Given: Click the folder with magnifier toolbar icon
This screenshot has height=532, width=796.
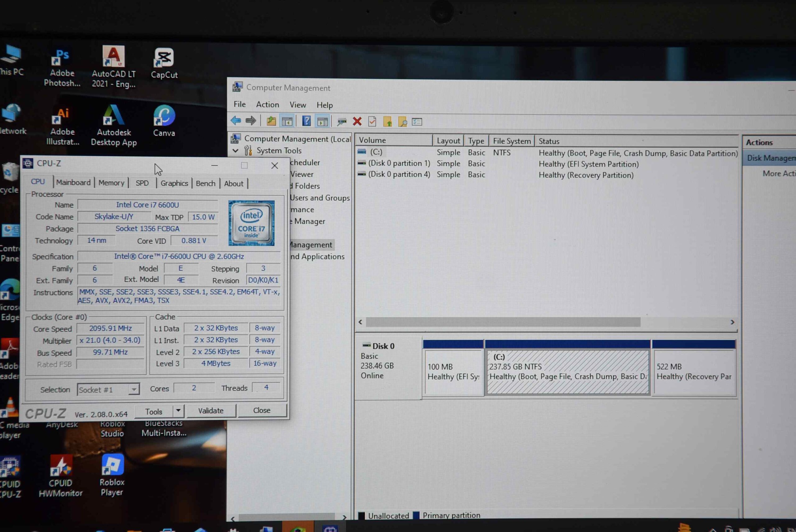Looking at the screenshot, I should 403,122.
